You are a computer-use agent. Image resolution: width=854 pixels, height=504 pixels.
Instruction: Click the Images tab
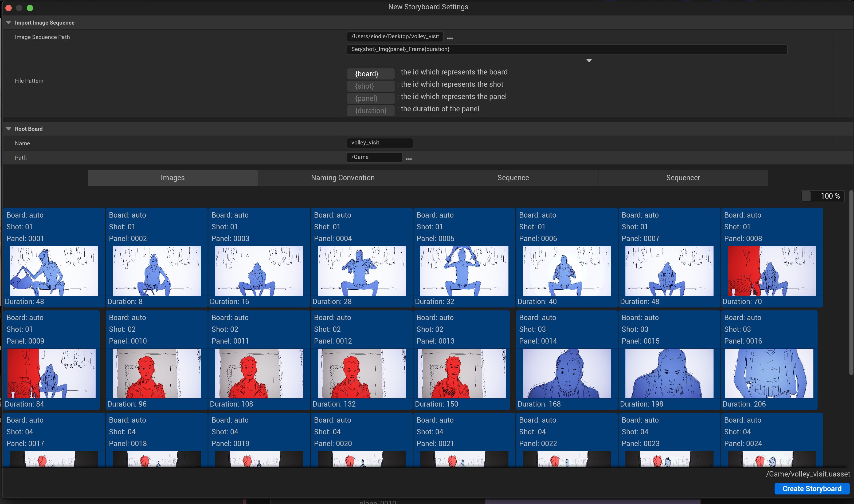(173, 177)
